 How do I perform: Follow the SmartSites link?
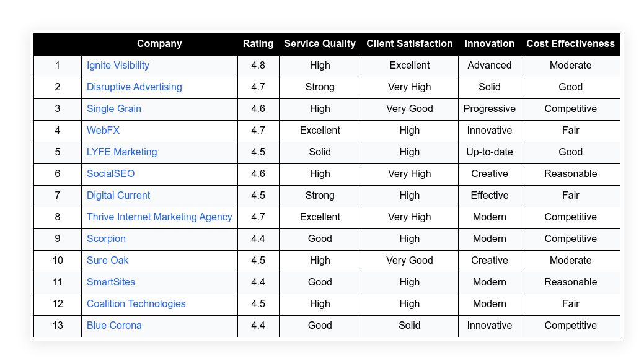(111, 282)
